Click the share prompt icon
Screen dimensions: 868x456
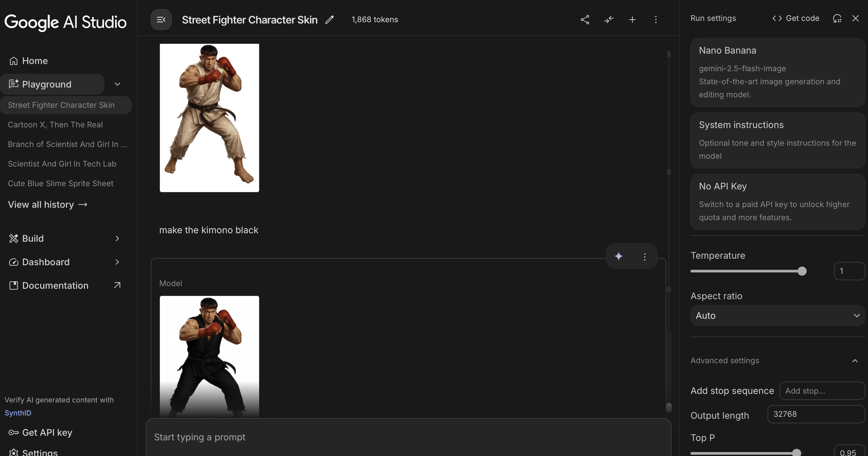(x=585, y=20)
